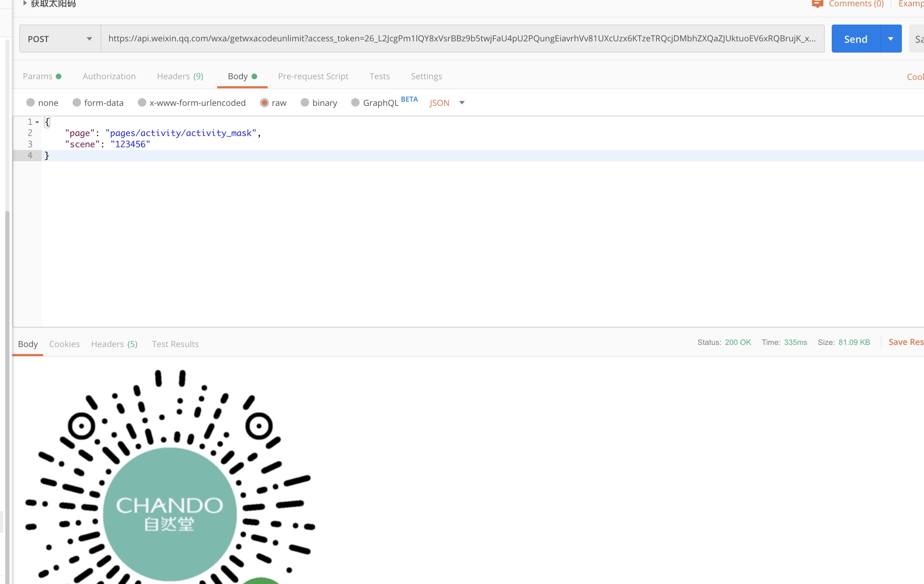924x584 pixels.
Task: Open the response Cookies tab
Action: click(65, 344)
